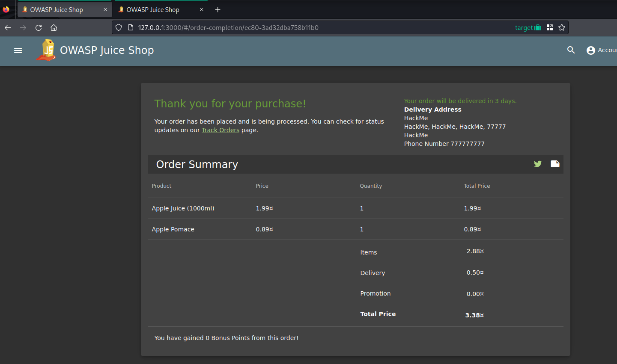Navigate back to previous page
The image size is (617, 364).
(x=8, y=27)
